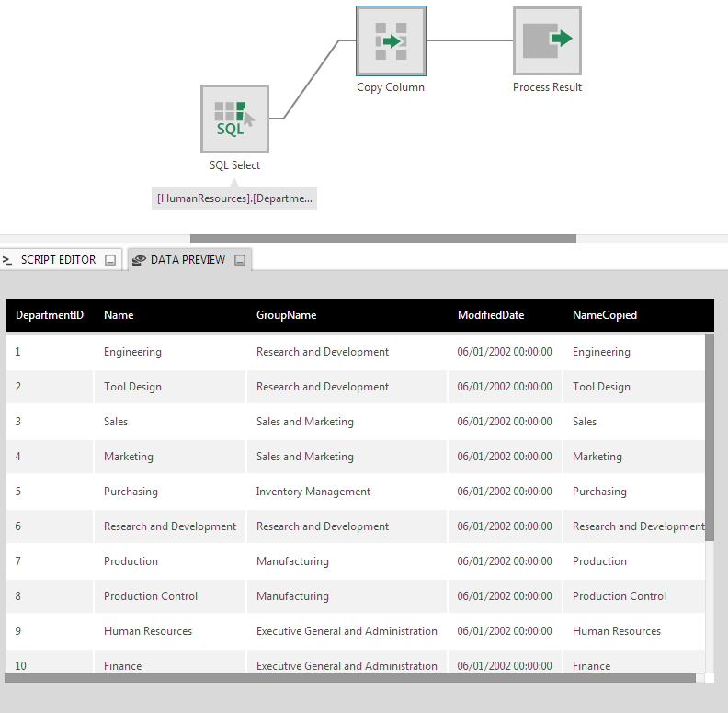Switch to the DATA PREVIEW tab
This screenshot has width=728, height=713.
pos(188,260)
